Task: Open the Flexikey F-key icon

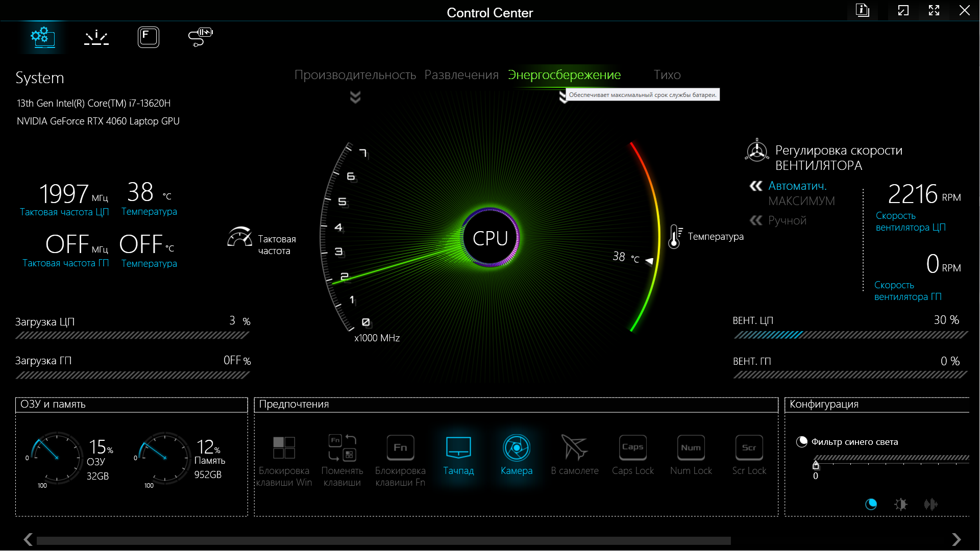Action: (x=148, y=37)
